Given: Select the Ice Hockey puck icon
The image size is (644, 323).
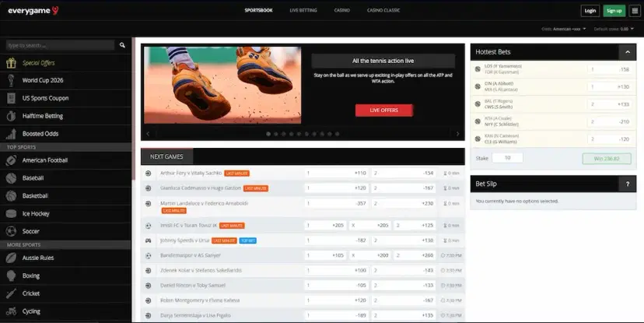Looking at the screenshot, I should click(11, 214).
